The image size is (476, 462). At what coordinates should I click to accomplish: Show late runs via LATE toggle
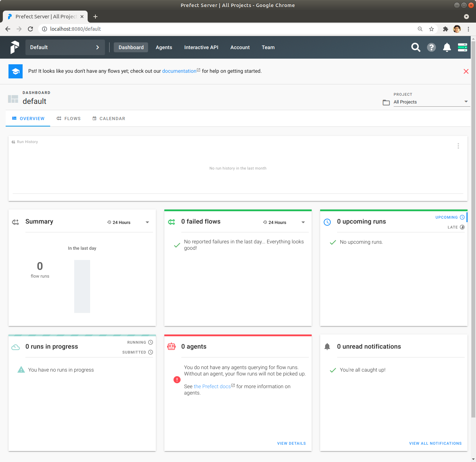(x=456, y=227)
